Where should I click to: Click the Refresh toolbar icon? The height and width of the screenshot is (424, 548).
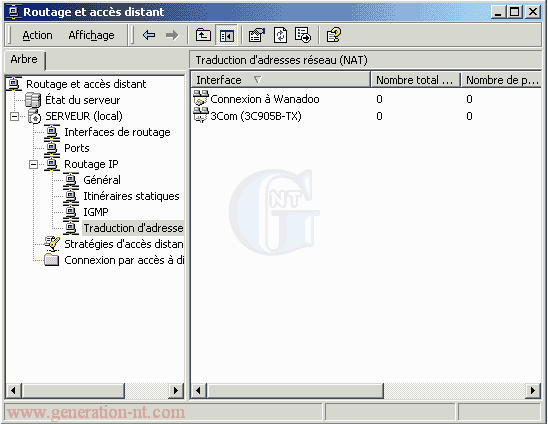point(280,35)
